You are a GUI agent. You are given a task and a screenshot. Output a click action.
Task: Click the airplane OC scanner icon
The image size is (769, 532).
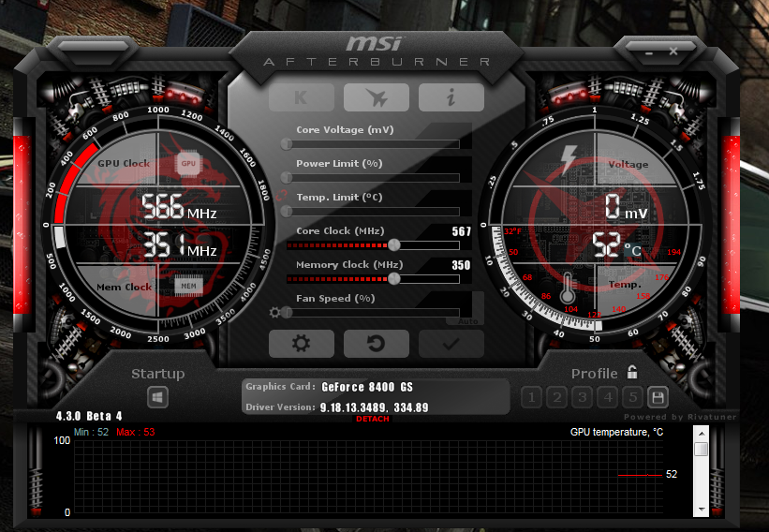pos(377,97)
